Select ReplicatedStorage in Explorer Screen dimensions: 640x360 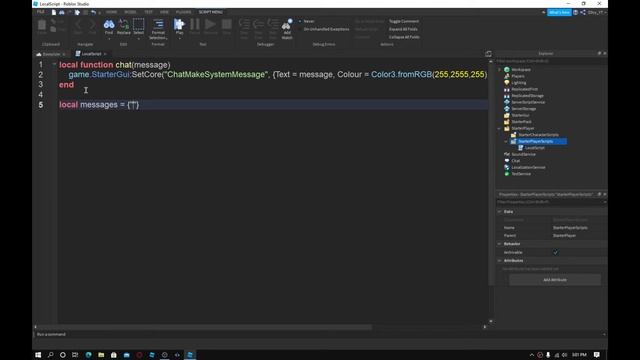pyautogui.click(x=527, y=96)
